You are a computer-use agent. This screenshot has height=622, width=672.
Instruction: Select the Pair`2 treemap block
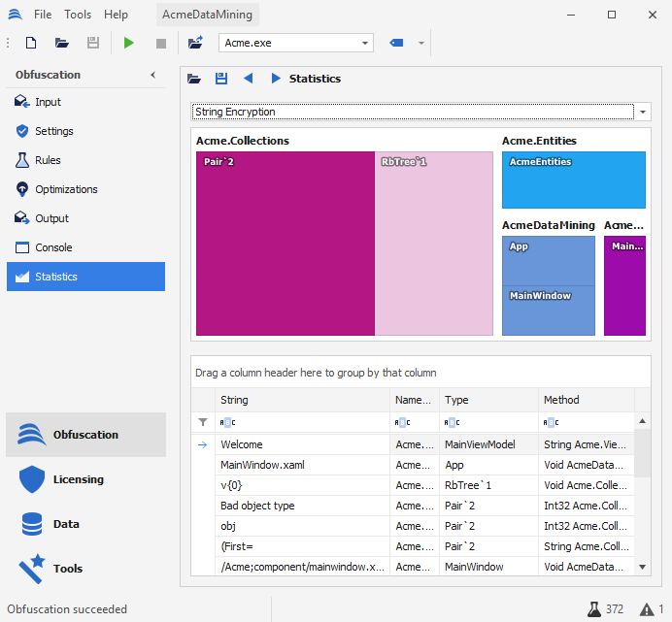pos(286,243)
